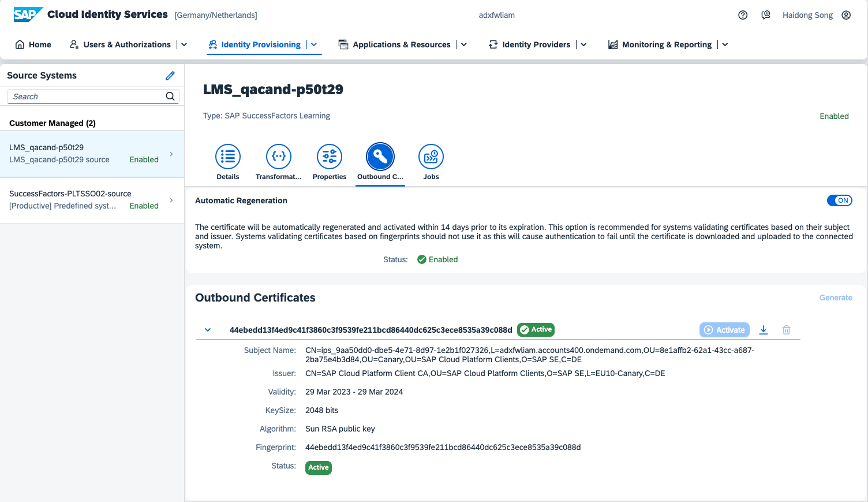This screenshot has height=502, width=868.
Task: Open the Jobs tab icon
Action: tap(431, 156)
